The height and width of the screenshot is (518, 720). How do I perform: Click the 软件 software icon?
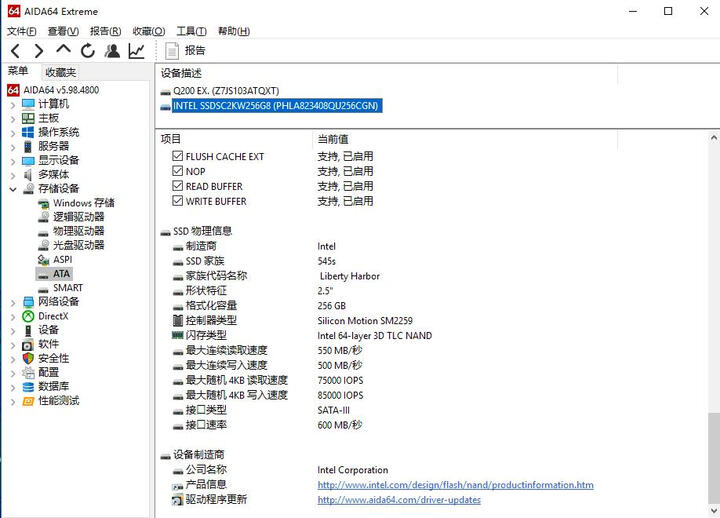point(28,344)
